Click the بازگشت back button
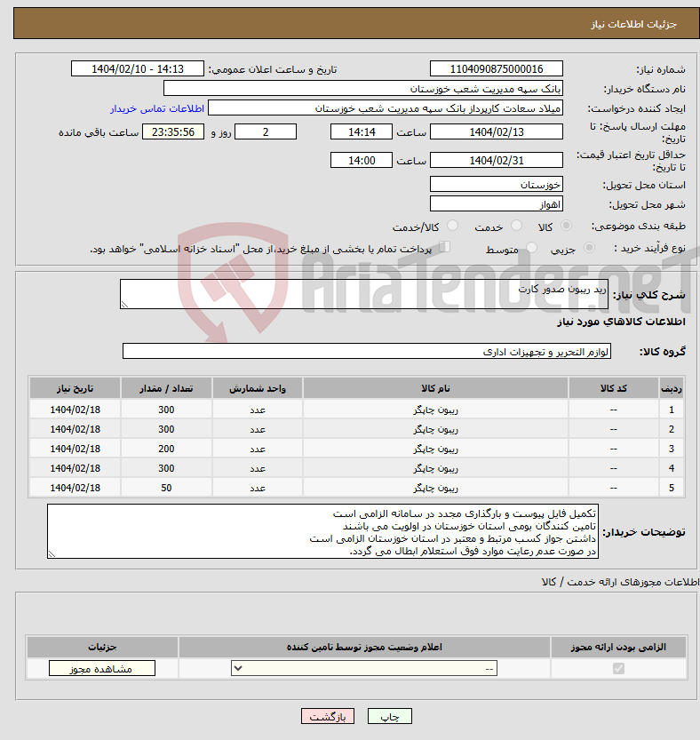The image size is (700, 740). 328,716
